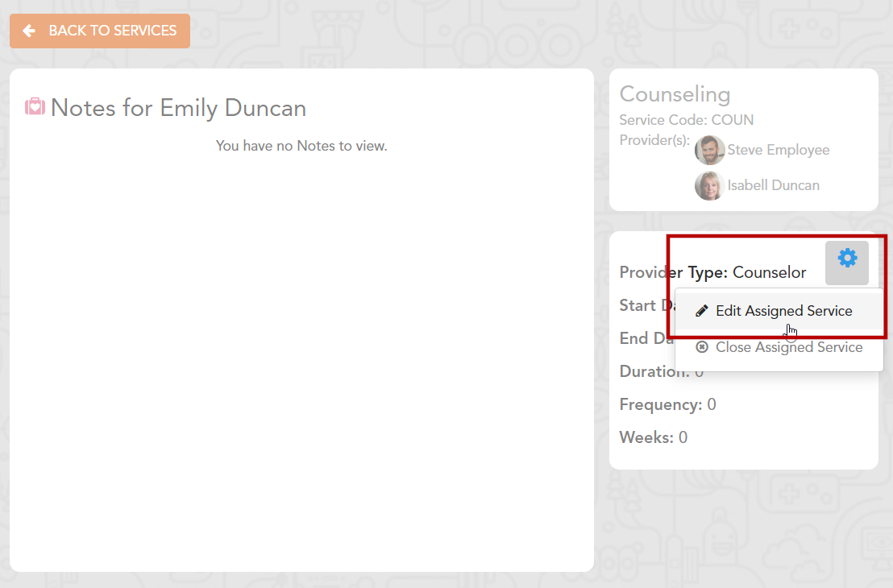
Task: Click the Service Code: COUN text
Action: (686, 120)
